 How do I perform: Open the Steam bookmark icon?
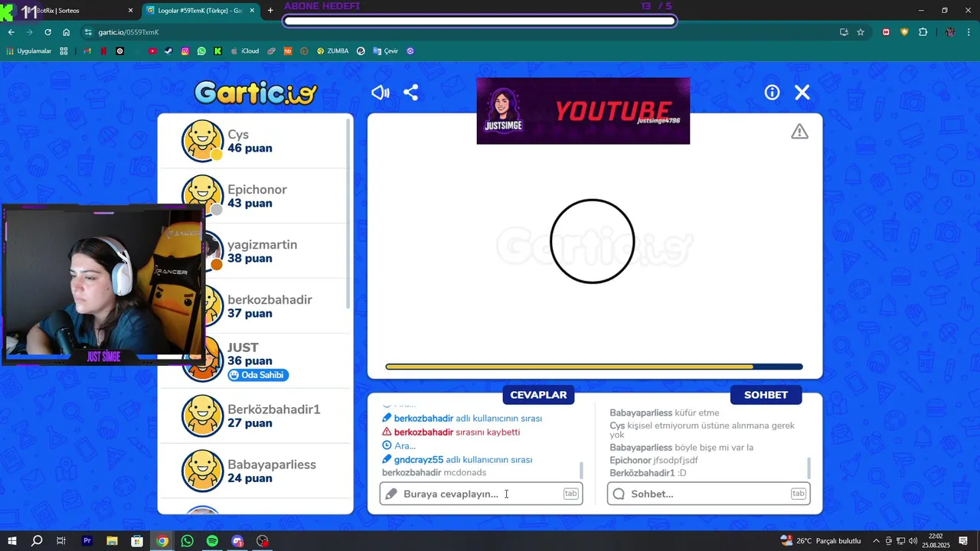(x=168, y=51)
